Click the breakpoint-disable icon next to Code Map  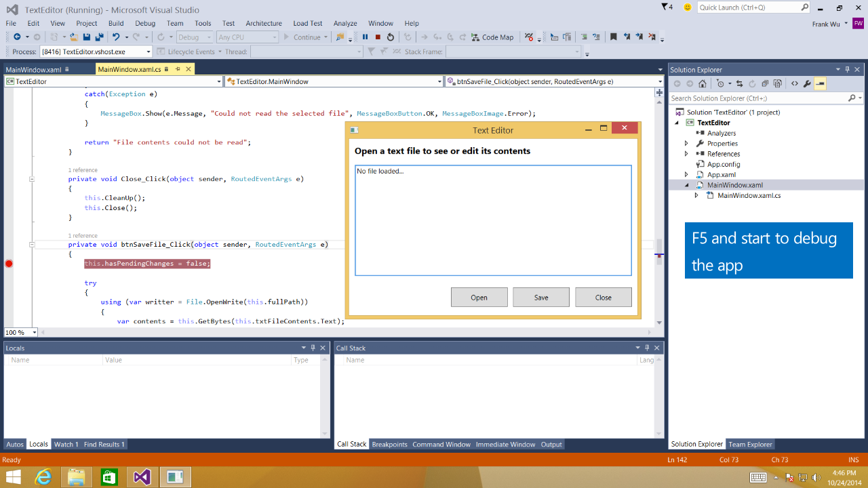coord(529,37)
